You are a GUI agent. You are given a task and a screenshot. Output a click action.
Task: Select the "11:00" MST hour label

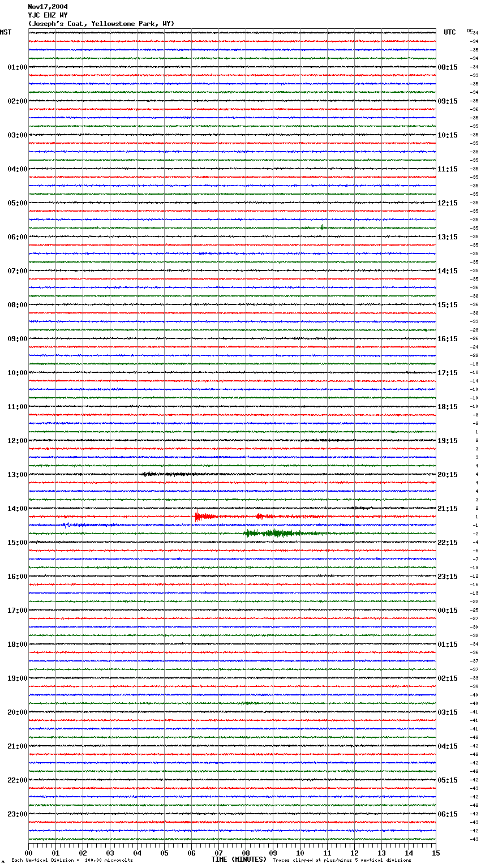(18, 407)
